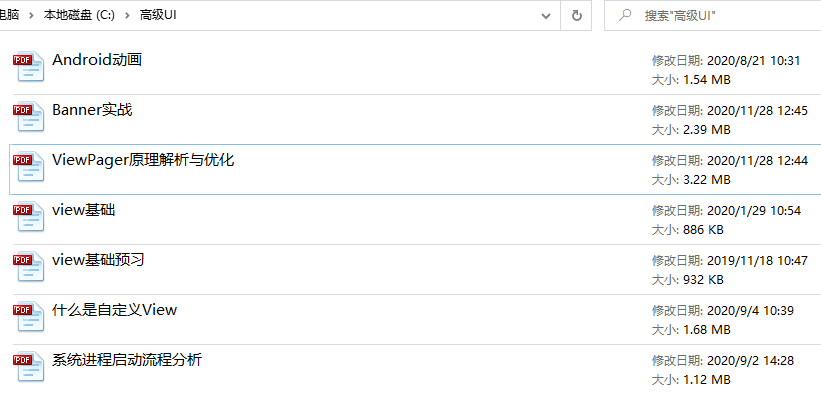The height and width of the screenshot is (401, 821).
Task: Select the file name 系统进程启动流程分析
Action: pyautogui.click(x=127, y=360)
